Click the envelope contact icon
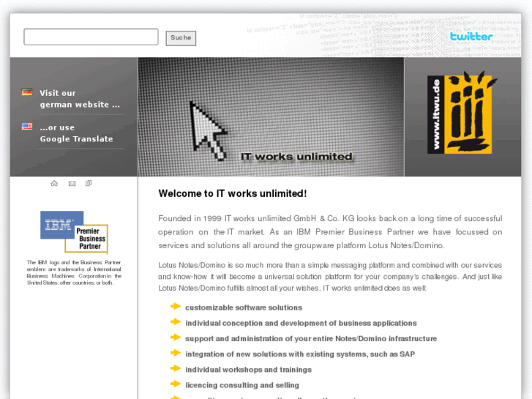The image size is (532, 399). tap(72, 184)
